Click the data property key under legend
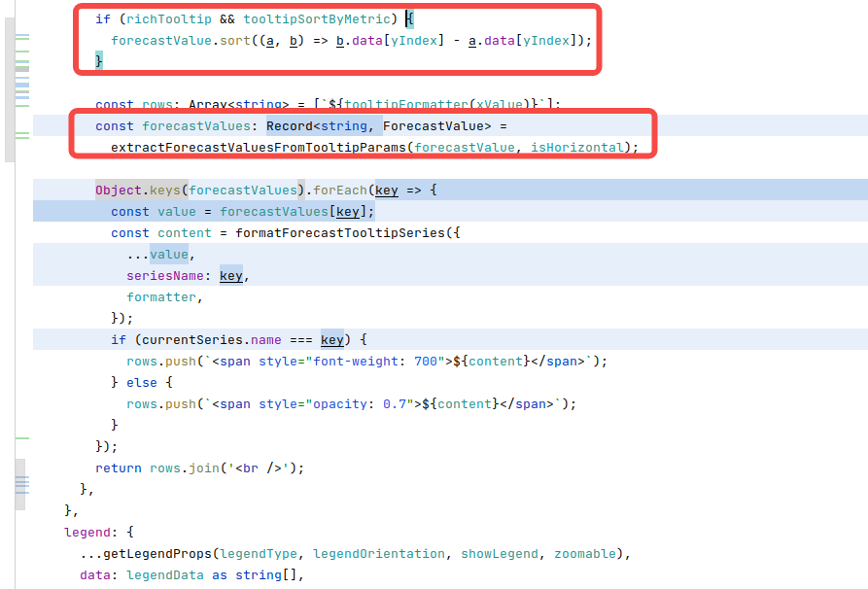 (x=95, y=575)
